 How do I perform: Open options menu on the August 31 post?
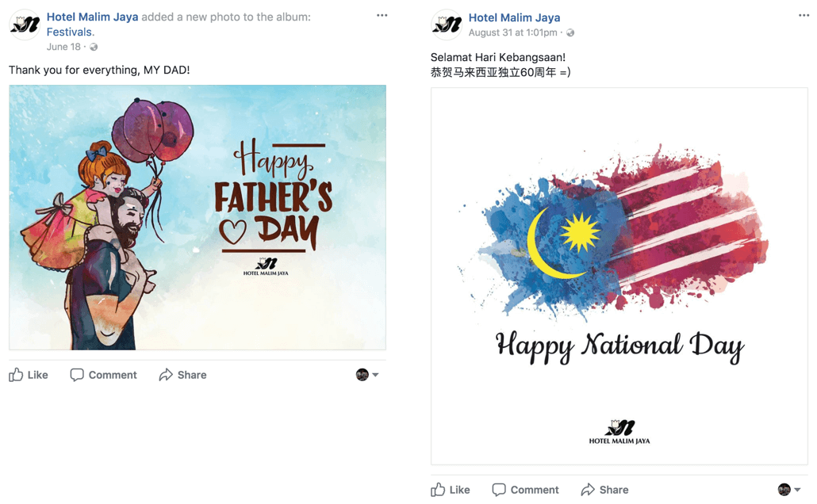[x=804, y=15]
